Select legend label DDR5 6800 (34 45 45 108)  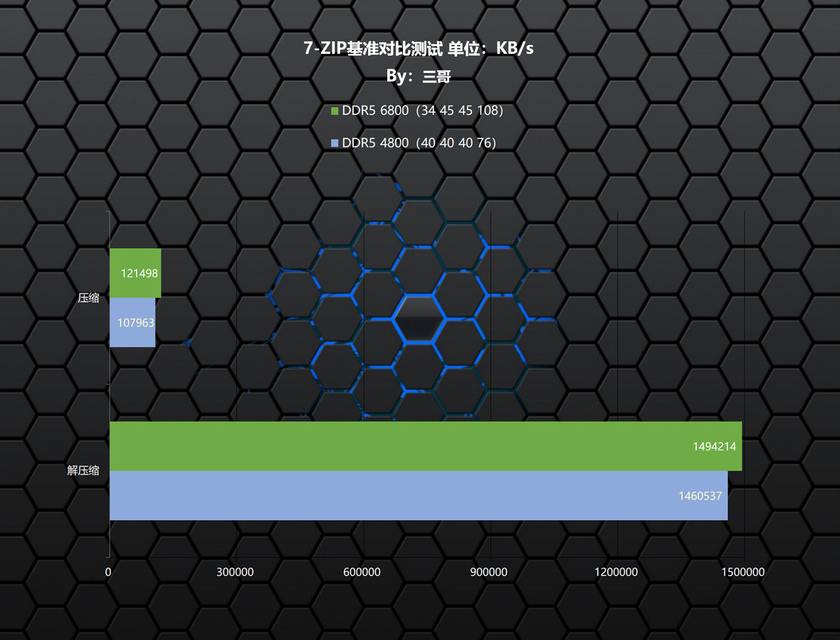click(x=423, y=111)
